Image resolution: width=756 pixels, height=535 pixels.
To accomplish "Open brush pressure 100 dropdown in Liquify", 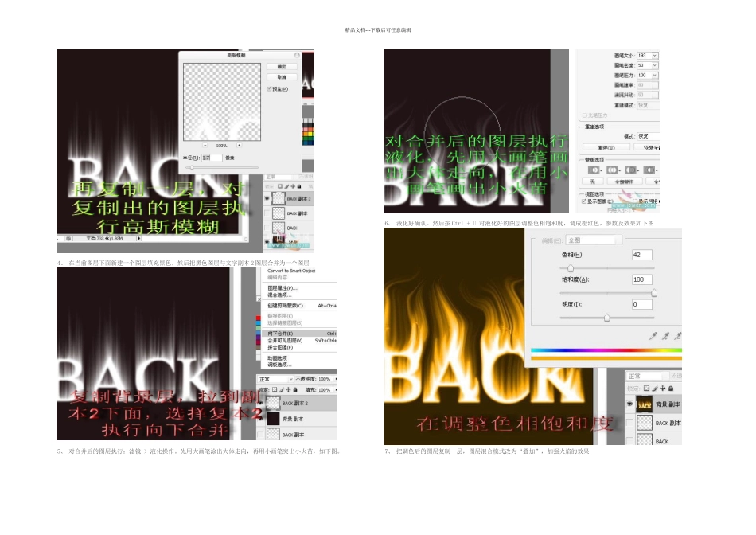I will pyautogui.click(x=655, y=76).
